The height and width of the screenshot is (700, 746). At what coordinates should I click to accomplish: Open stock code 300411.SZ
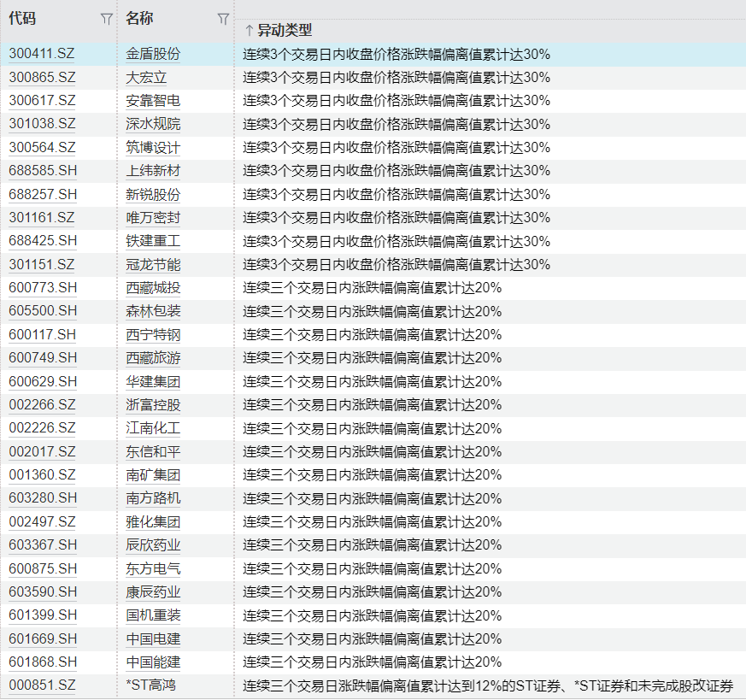point(42,54)
